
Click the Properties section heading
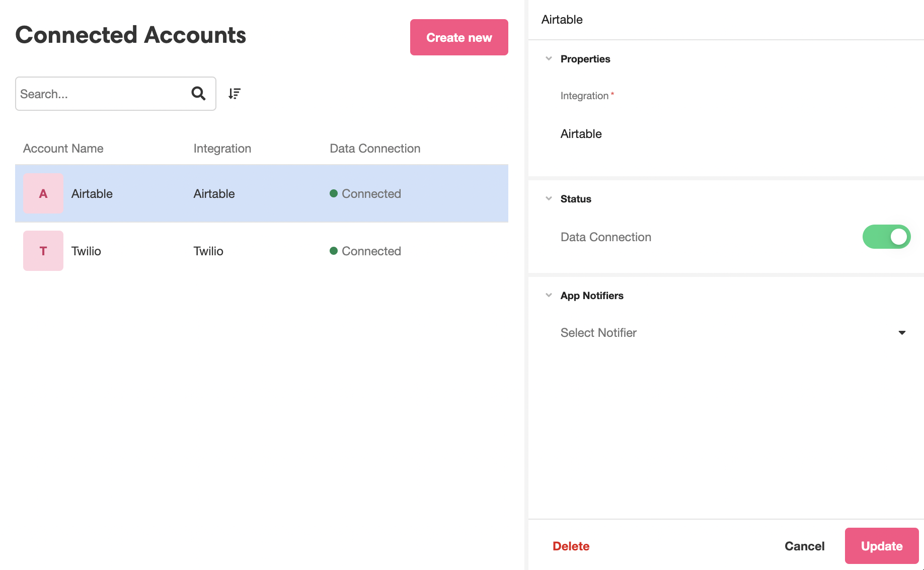pos(585,59)
